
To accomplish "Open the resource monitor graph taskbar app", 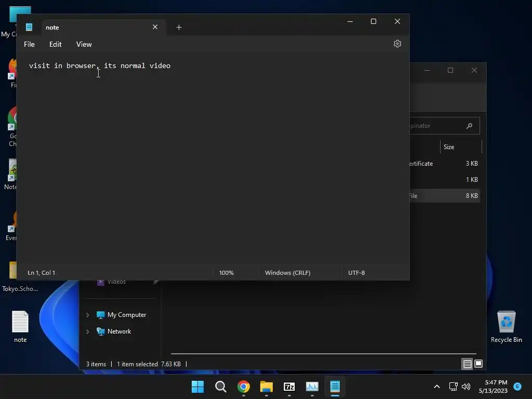I will [x=312, y=387].
